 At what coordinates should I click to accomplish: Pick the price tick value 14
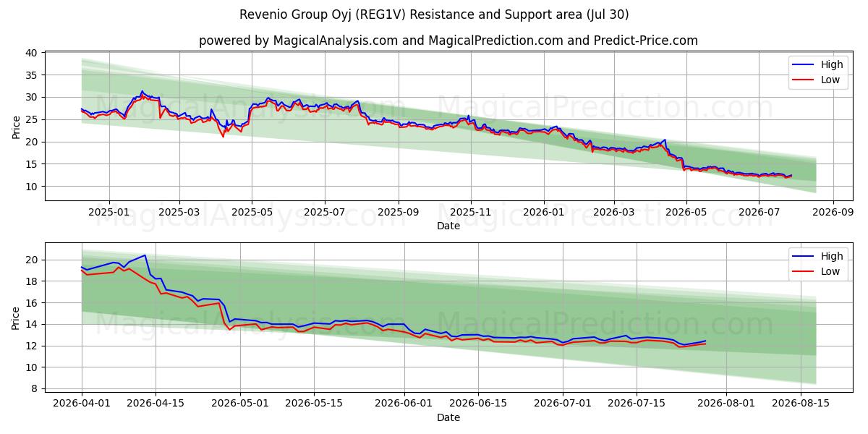tap(31, 324)
